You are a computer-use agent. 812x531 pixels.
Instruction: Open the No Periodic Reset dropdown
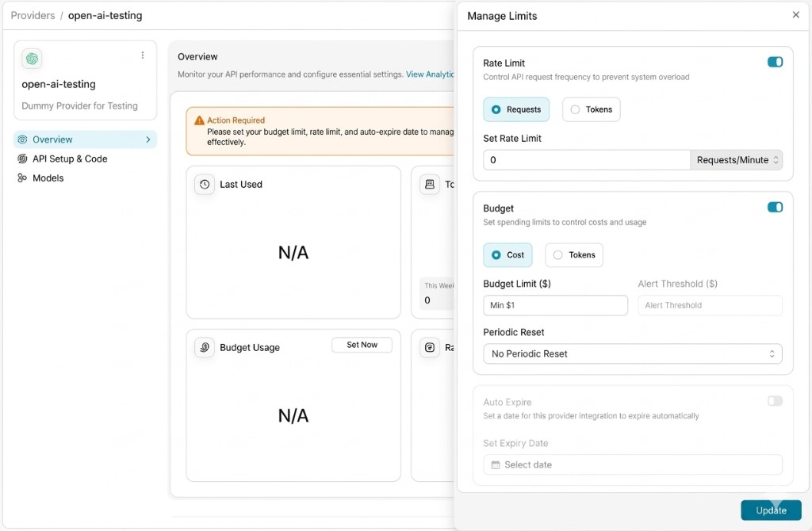632,353
